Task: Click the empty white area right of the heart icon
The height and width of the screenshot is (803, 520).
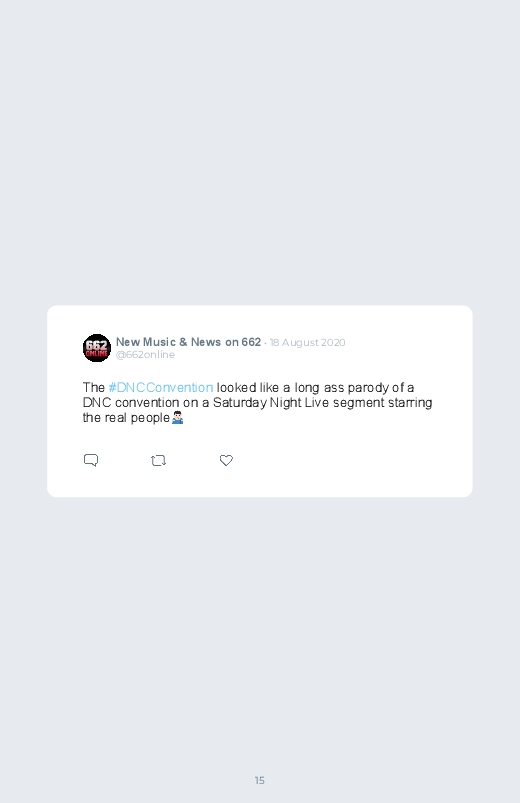Action: point(348,460)
